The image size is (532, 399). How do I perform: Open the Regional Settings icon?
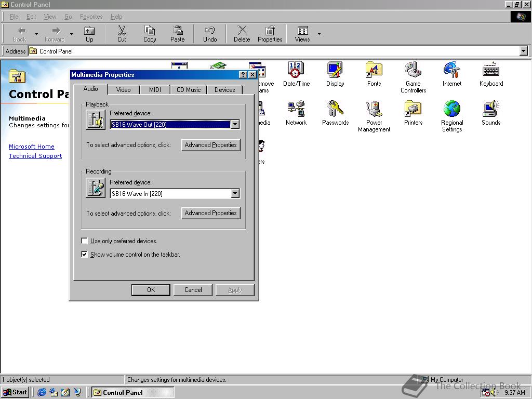click(452, 116)
